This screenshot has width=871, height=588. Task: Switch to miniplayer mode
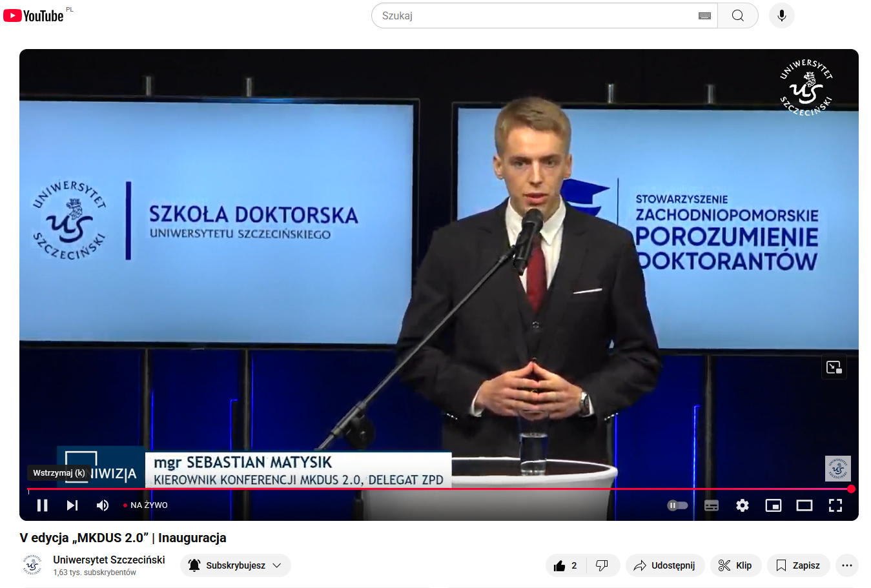click(774, 505)
